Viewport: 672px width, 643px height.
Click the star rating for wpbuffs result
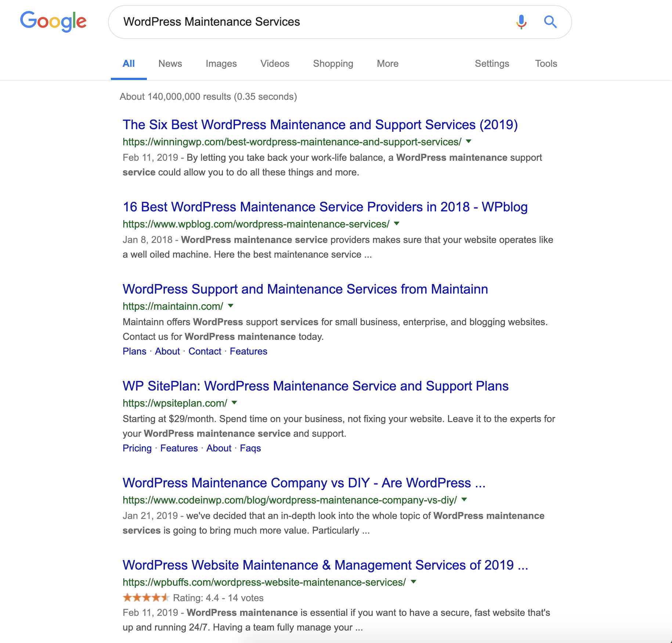tap(146, 598)
